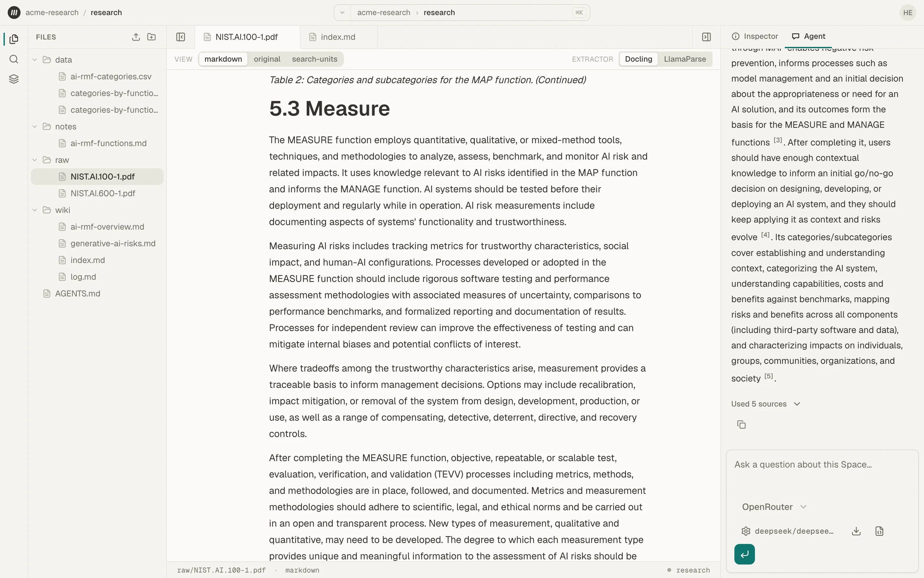Open ai-rmf-categories.csv file
924x578 pixels.
[97, 76]
